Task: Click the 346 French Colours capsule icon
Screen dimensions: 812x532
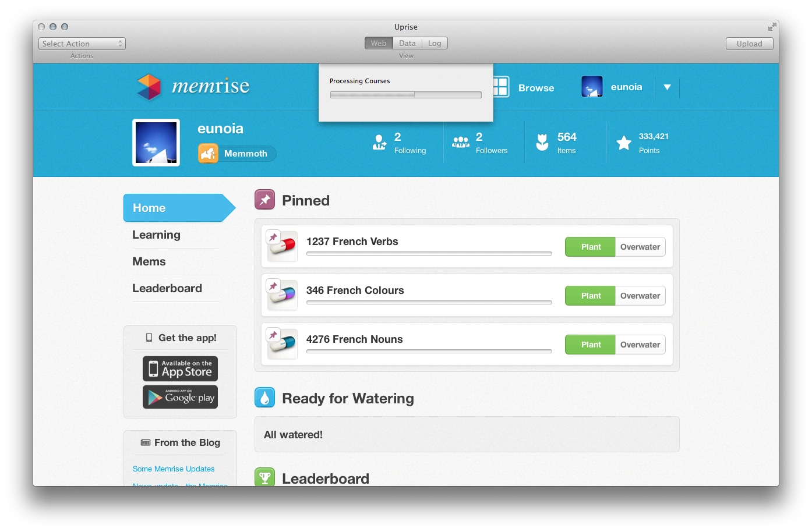Action: tap(282, 295)
